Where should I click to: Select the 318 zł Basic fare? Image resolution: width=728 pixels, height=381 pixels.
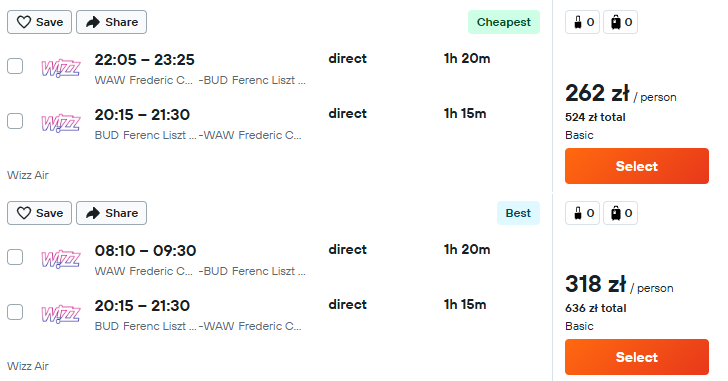637,357
